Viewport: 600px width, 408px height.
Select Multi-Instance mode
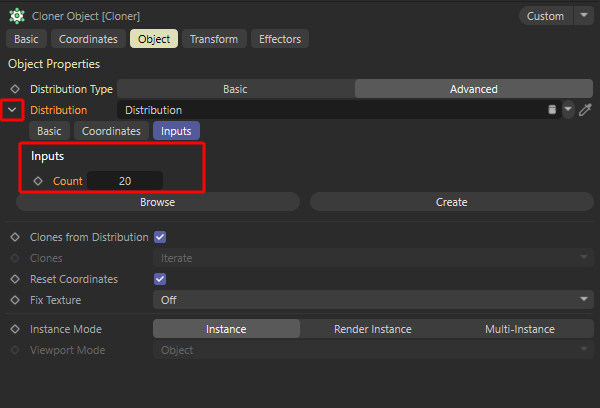click(x=520, y=329)
